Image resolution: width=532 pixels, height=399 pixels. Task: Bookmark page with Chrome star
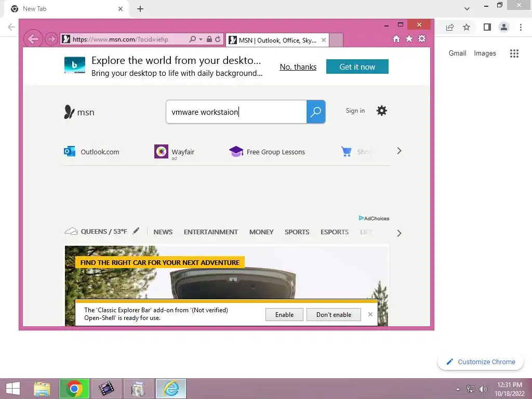click(467, 27)
